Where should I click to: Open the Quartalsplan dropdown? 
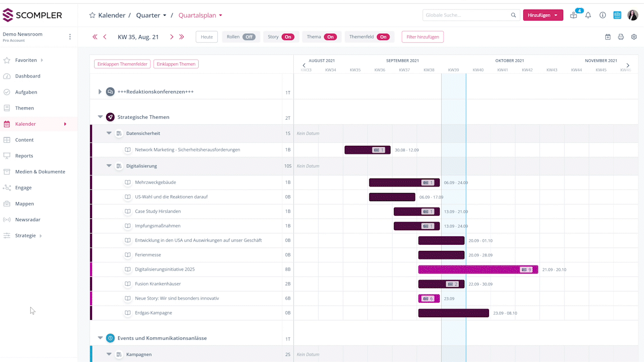(200, 15)
